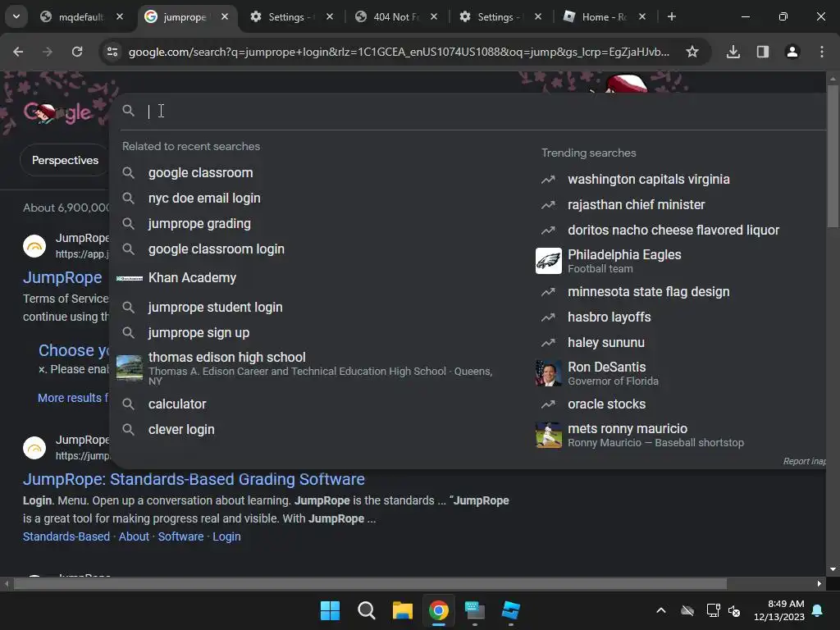Image resolution: width=840 pixels, height=630 pixels.
Task: Open the Roblox Studio taskbar icon
Action: [x=511, y=610]
